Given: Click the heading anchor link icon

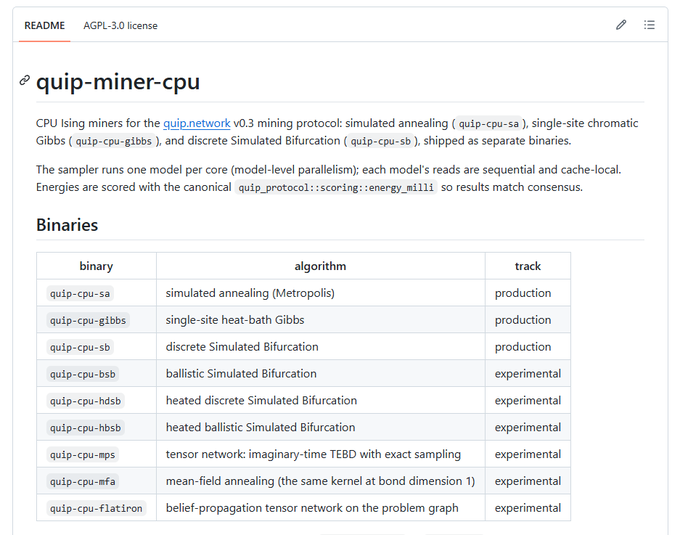Looking at the screenshot, I should click(x=25, y=80).
